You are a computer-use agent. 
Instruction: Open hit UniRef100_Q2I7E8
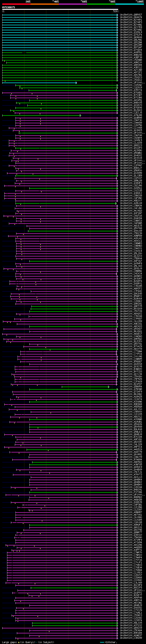click(x=131, y=27)
